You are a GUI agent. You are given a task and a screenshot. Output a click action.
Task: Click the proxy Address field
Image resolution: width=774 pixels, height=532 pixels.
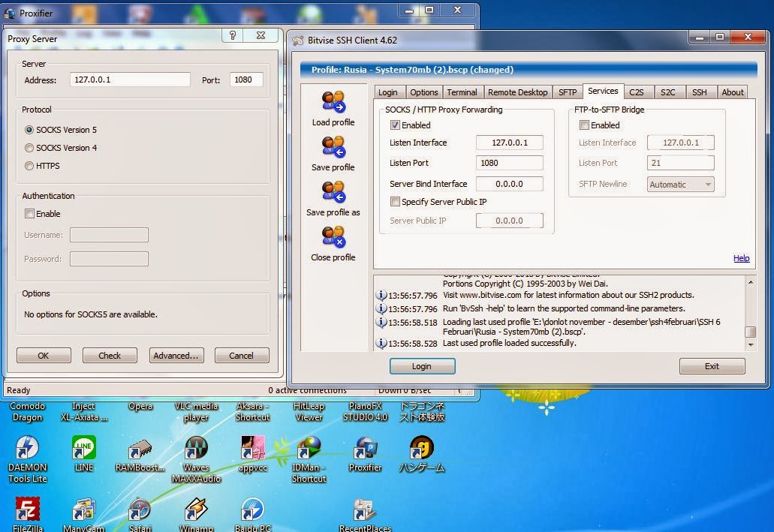point(130,80)
